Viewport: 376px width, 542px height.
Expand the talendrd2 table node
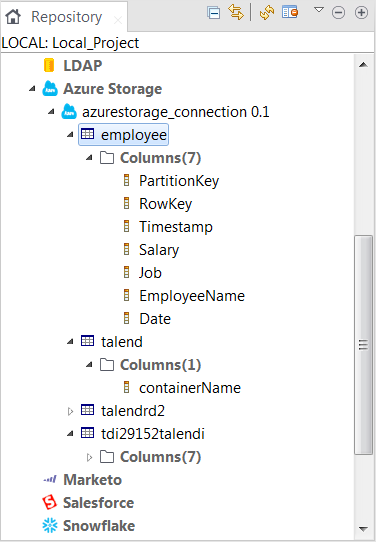click(x=70, y=411)
